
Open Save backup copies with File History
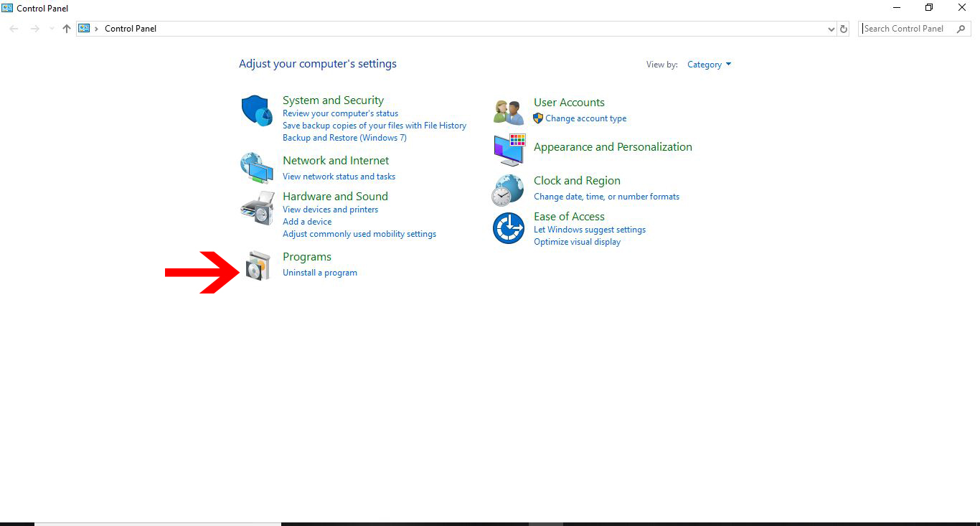coord(374,126)
